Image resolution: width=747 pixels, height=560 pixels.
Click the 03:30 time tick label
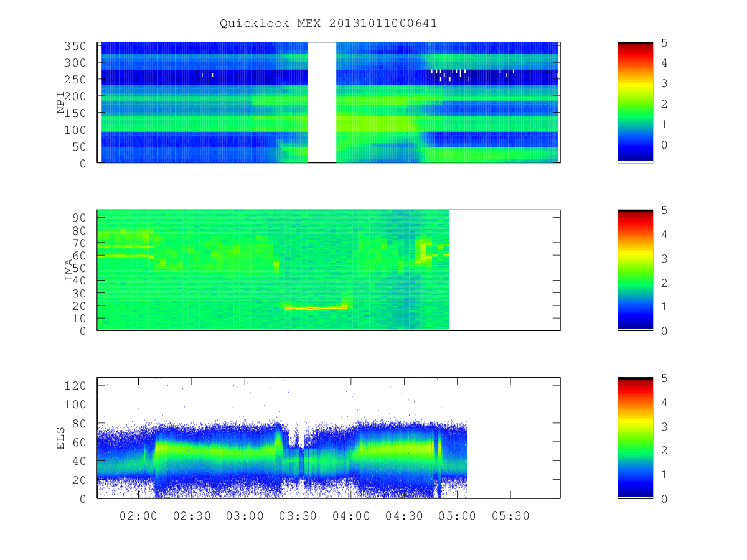point(298,516)
